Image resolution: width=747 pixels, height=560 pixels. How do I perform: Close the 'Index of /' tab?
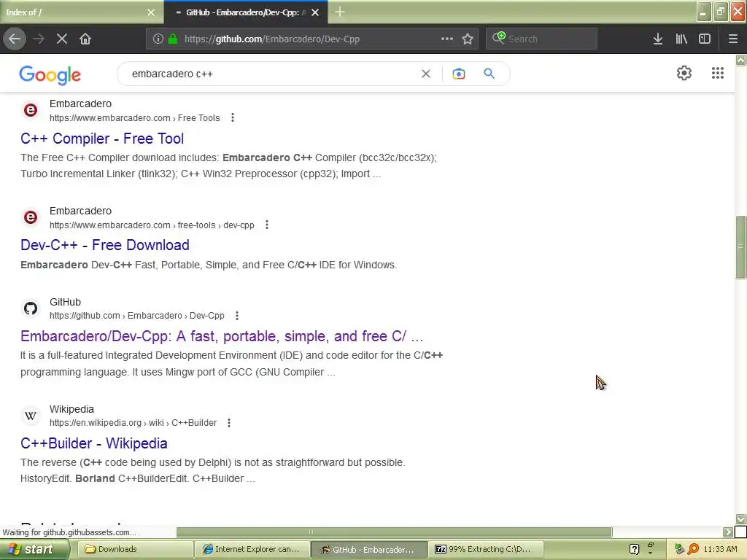(x=151, y=12)
